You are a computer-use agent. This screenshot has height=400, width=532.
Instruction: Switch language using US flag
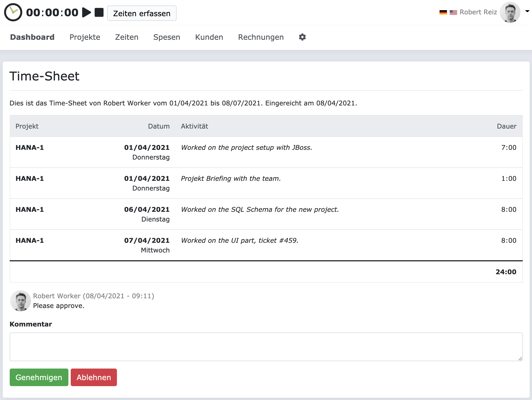click(x=453, y=12)
